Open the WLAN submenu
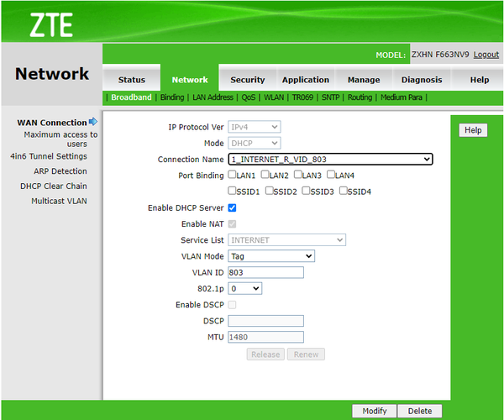The width and height of the screenshot is (504, 420). click(x=274, y=97)
